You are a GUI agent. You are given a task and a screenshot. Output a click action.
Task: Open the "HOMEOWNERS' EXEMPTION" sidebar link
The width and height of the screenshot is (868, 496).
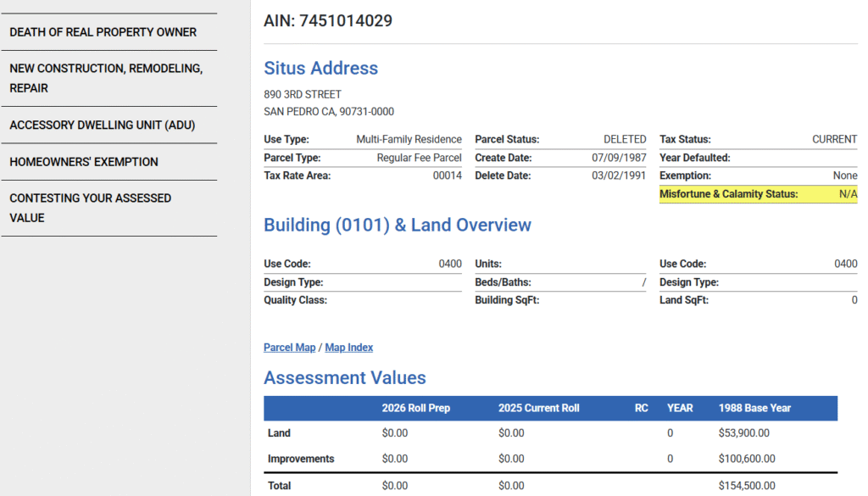pos(84,161)
